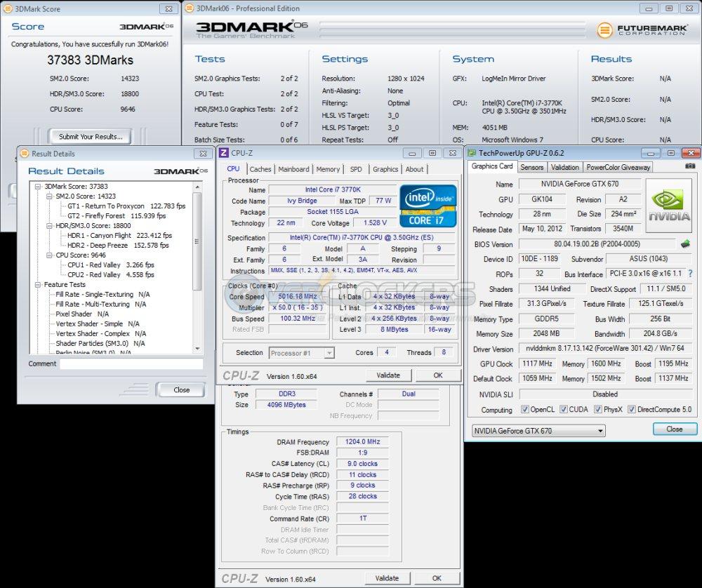Close the 3DMark Score window
Screen dimensions: 702x588
click(x=168, y=8)
